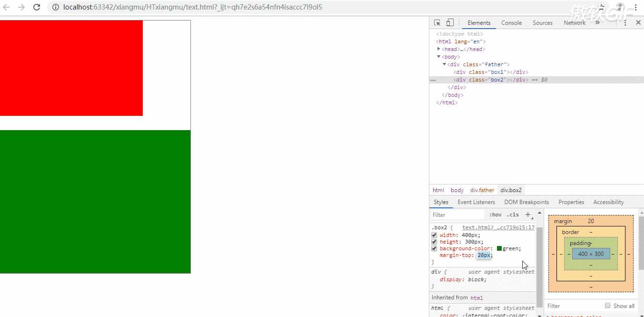Enable the Show all checkbox
The image size is (644, 317).
(607, 306)
